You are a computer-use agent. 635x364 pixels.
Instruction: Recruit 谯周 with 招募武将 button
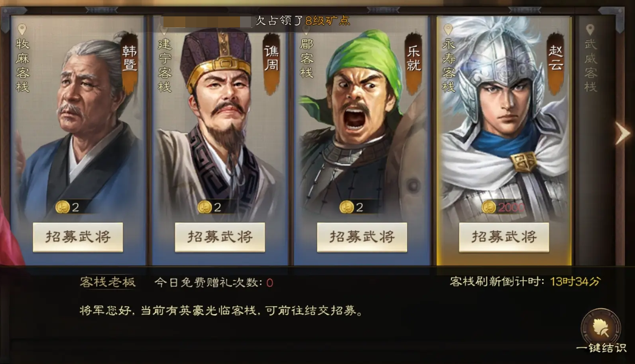click(220, 237)
